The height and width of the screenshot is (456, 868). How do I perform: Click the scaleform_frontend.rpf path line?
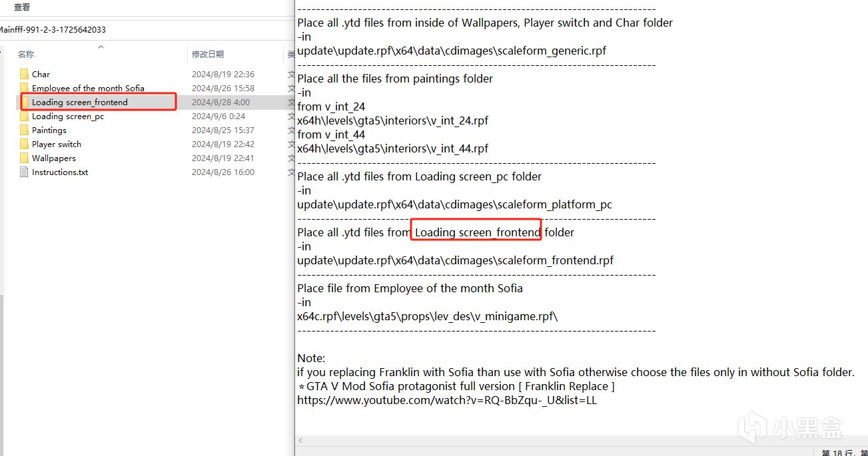(456, 260)
